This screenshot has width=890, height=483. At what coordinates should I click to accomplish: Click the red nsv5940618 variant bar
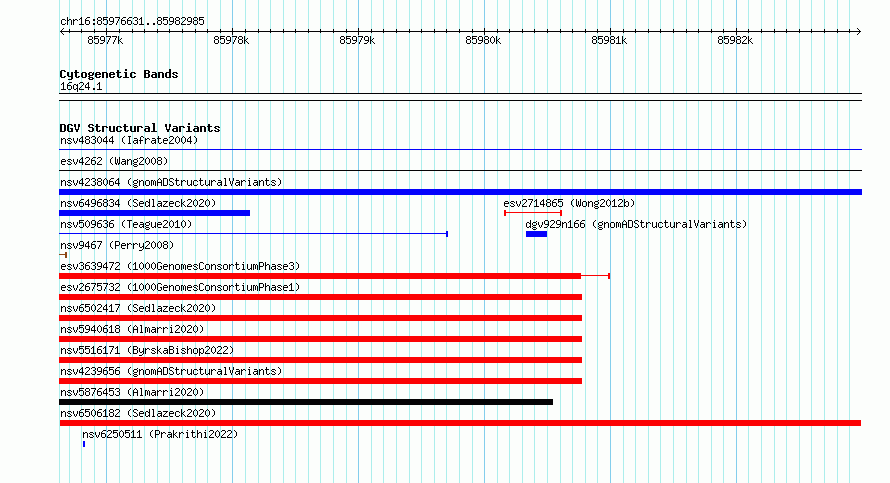[321, 339]
